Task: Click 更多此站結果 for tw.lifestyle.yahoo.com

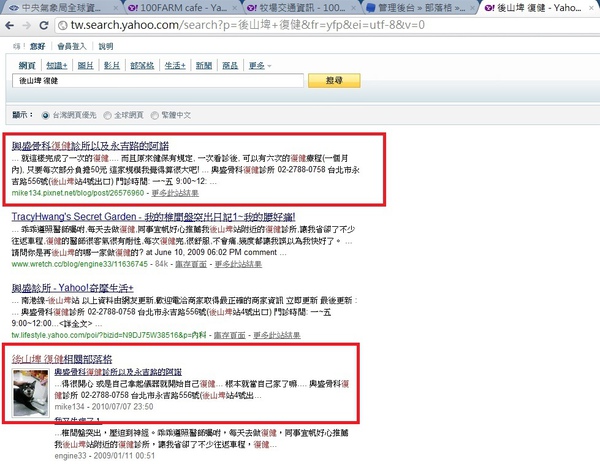Action: tap(277, 335)
